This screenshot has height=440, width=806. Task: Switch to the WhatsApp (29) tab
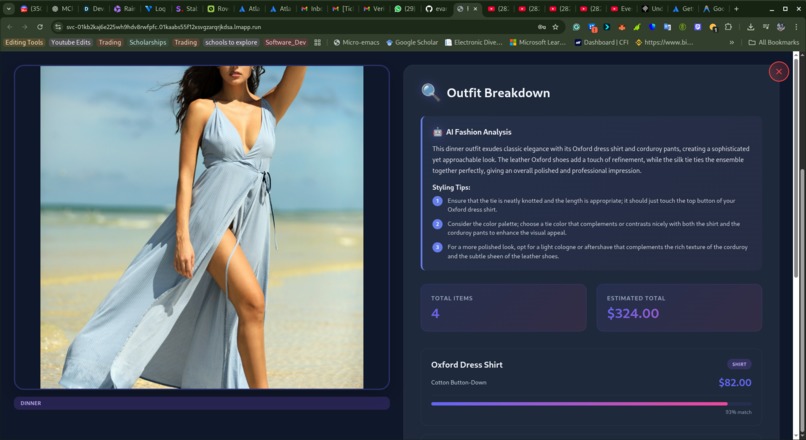[405, 9]
